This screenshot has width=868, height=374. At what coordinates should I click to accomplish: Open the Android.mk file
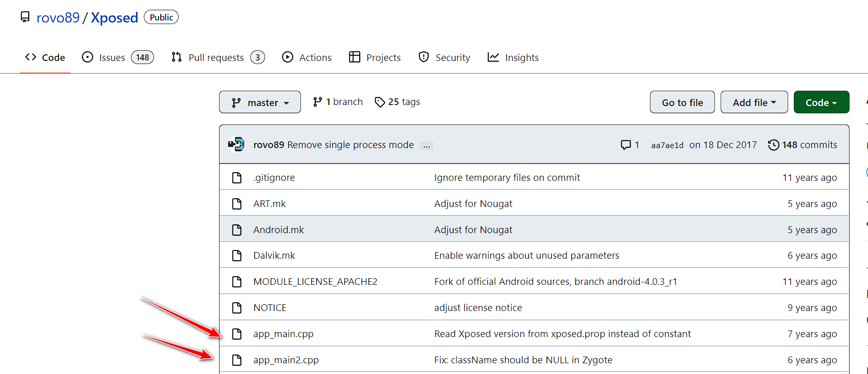coord(278,230)
